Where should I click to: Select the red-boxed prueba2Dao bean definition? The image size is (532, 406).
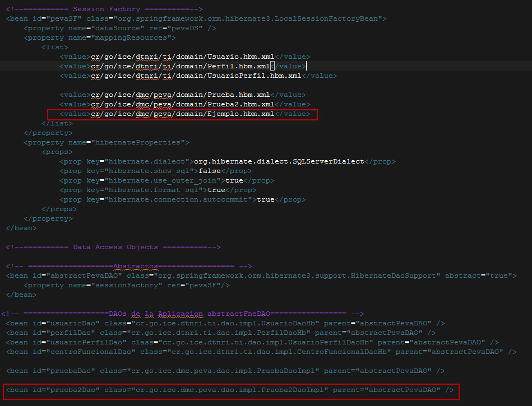coord(230,390)
